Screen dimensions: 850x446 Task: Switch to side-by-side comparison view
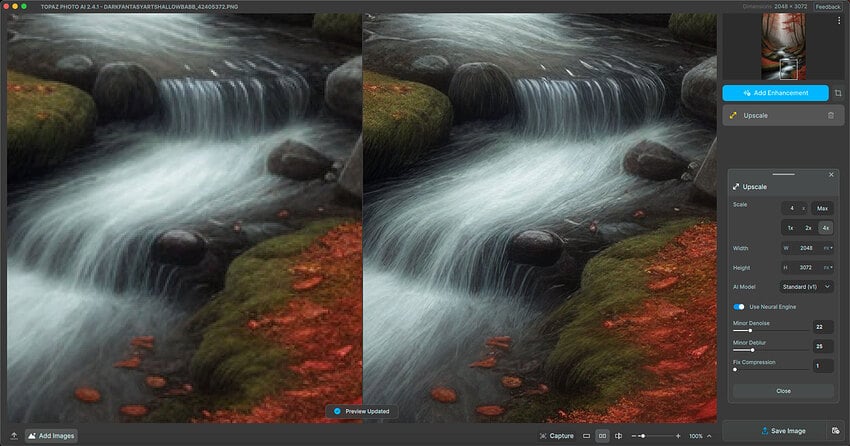(602, 436)
